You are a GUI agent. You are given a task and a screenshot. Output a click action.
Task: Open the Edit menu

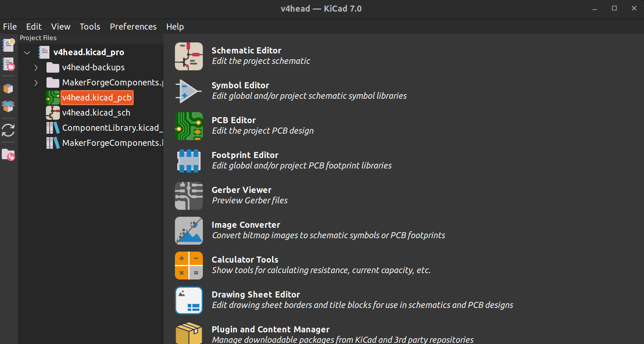pyautogui.click(x=34, y=26)
